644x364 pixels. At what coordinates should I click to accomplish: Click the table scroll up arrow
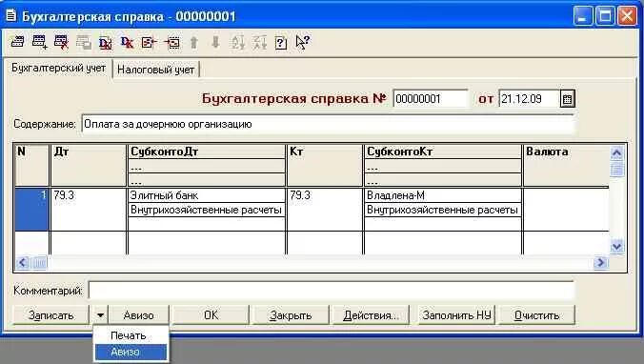tap(617, 153)
